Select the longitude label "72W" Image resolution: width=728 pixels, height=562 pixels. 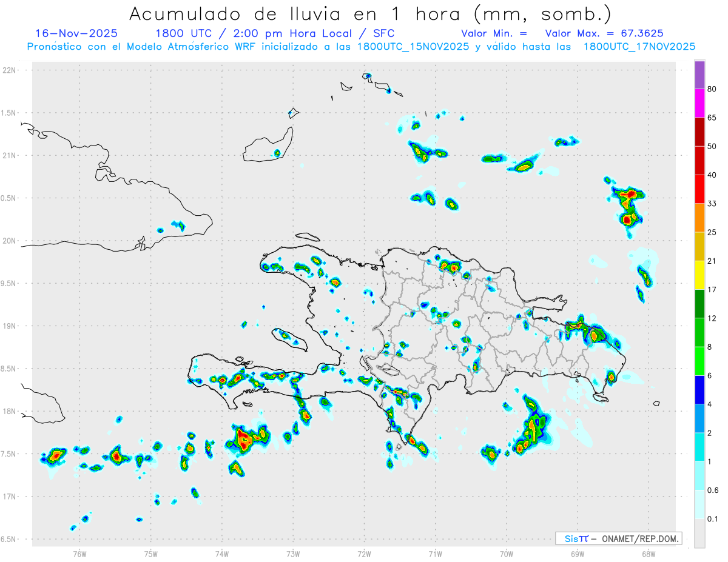point(364,554)
